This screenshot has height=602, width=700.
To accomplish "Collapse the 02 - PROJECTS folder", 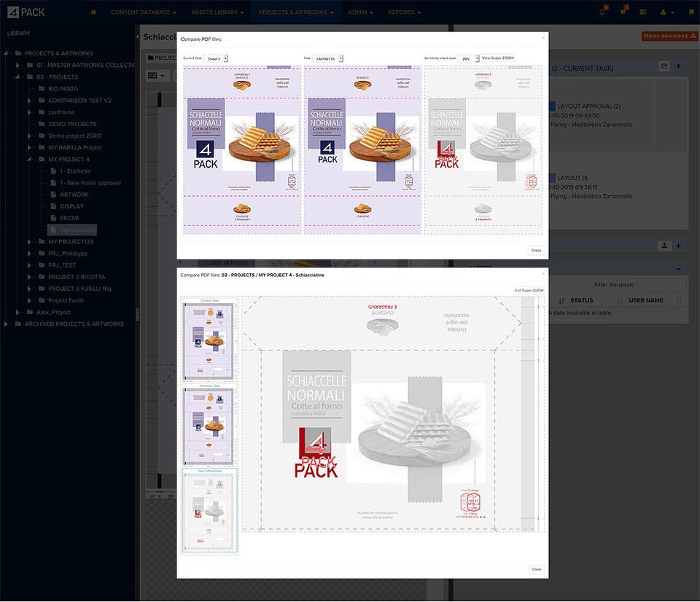I will pyautogui.click(x=17, y=77).
